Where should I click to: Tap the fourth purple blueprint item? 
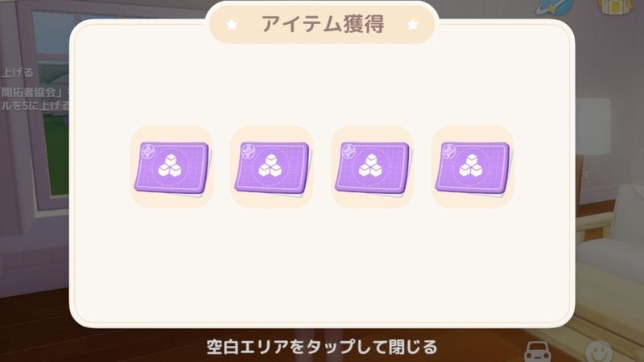click(473, 167)
